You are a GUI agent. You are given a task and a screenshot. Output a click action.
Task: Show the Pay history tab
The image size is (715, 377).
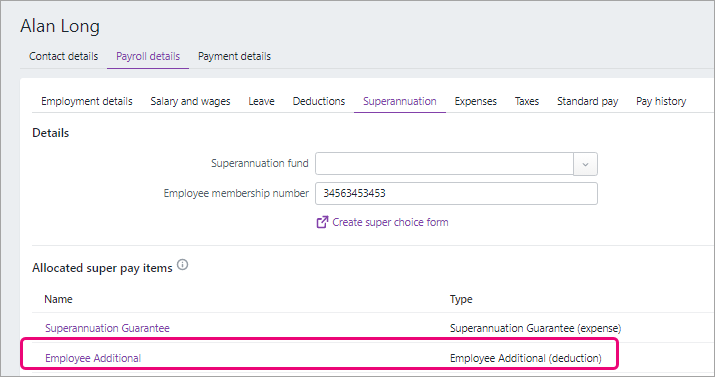[x=661, y=101]
